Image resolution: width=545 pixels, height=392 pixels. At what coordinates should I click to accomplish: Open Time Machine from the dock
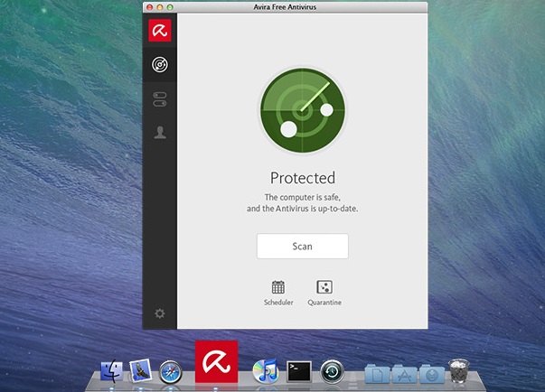click(x=334, y=371)
